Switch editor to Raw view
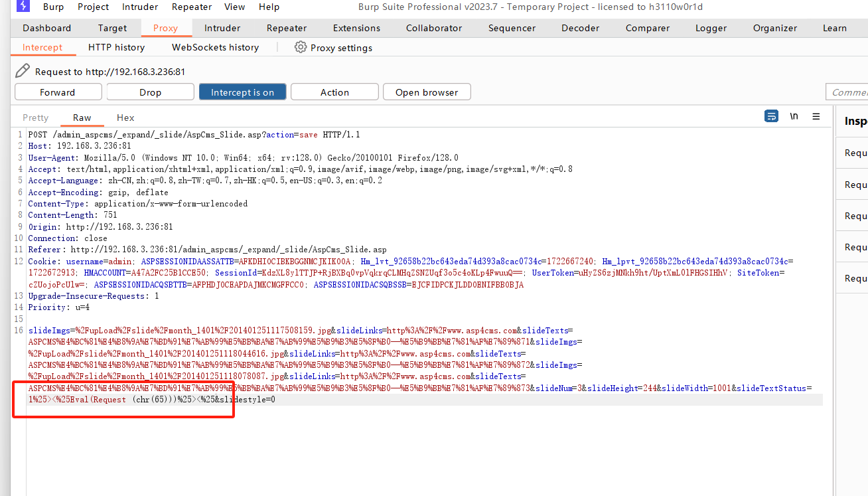 click(x=82, y=118)
